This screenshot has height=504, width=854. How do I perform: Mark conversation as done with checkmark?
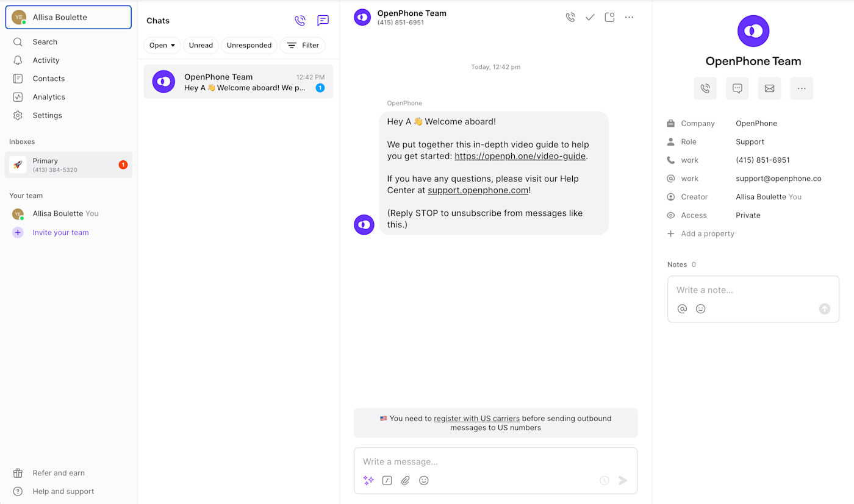[x=590, y=17]
